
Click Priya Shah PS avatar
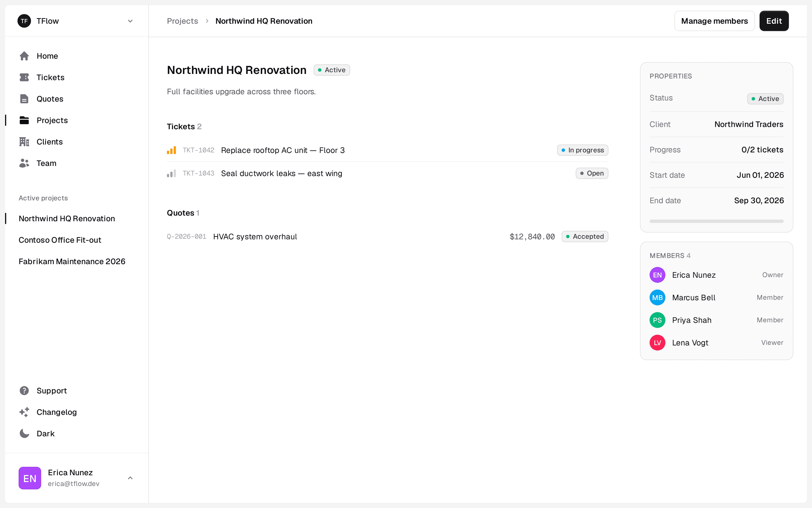[657, 320]
